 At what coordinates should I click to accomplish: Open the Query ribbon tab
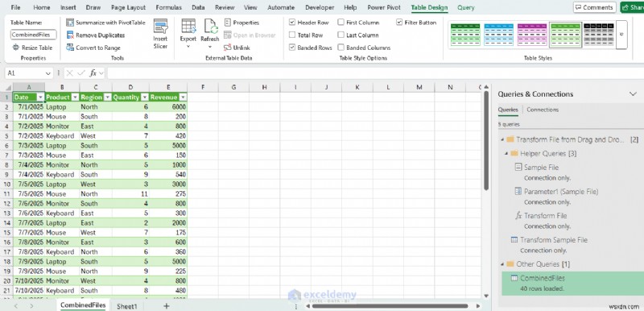466,7
